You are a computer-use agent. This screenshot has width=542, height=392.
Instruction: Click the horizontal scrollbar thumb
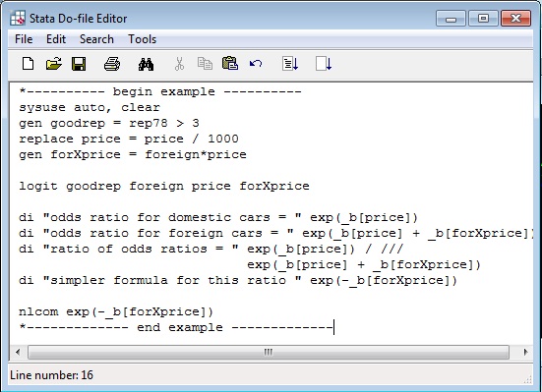269,352
